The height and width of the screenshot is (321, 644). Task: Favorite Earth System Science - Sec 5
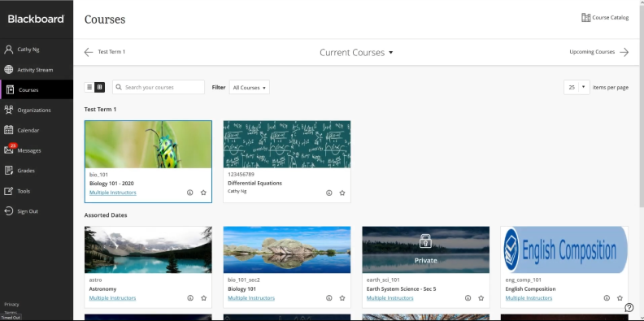click(481, 298)
